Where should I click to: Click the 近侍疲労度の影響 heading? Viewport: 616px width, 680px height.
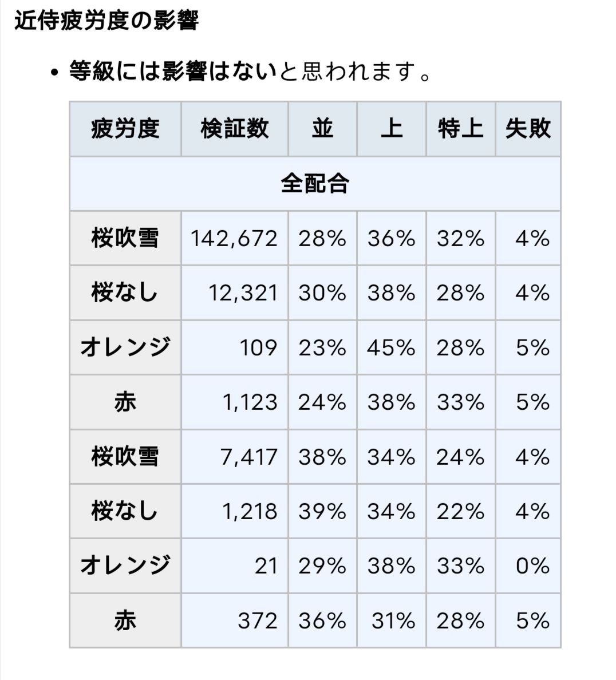point(106,21)
